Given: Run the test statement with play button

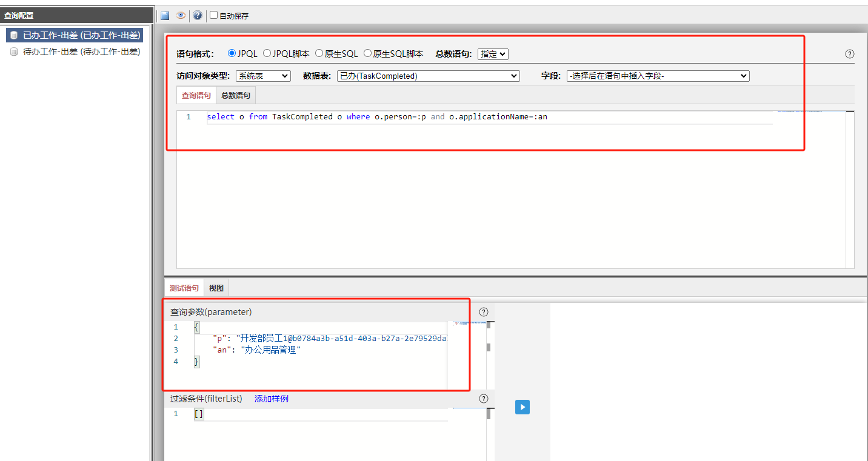Looking at the screenshot, I should tap(522, 407).
